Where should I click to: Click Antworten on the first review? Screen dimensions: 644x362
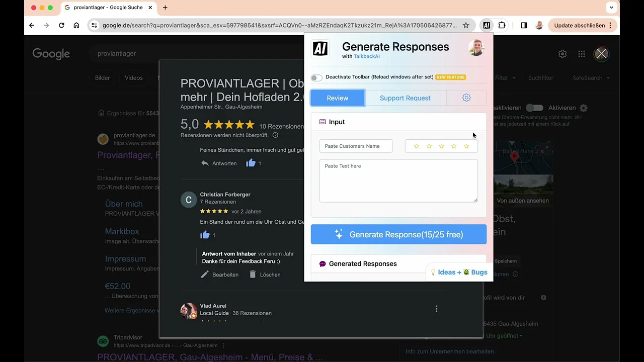(219, 163)
